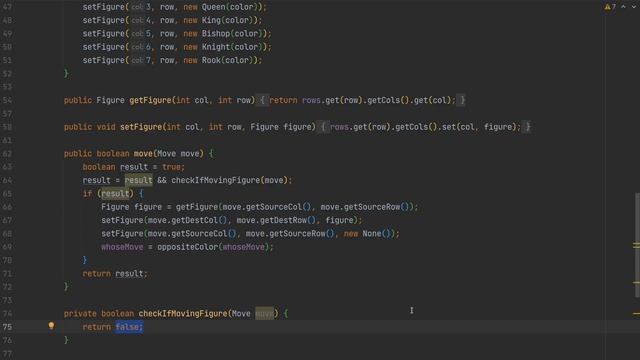
Task: Click the 'true' literal on line 63
Action: tap(171, 167)
